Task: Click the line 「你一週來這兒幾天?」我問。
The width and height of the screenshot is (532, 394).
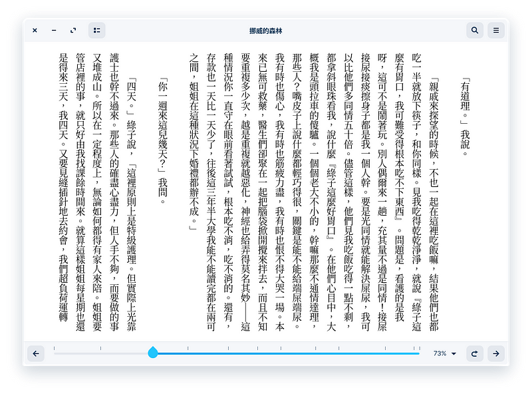Action: pyautogui.click(x=163, y=141)
